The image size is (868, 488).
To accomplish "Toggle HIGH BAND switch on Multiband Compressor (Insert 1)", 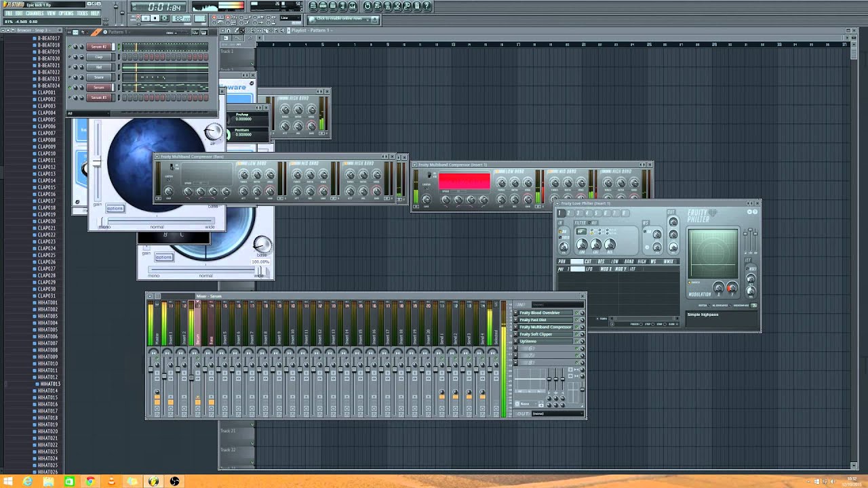I will coord(607,171).
